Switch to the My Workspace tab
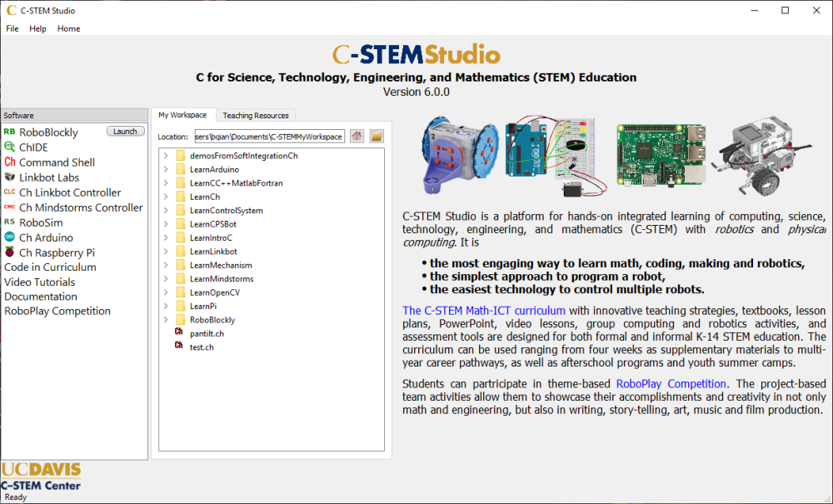Image resolution: width=833 pixels, height=504 pixels. tap(182, 115)
